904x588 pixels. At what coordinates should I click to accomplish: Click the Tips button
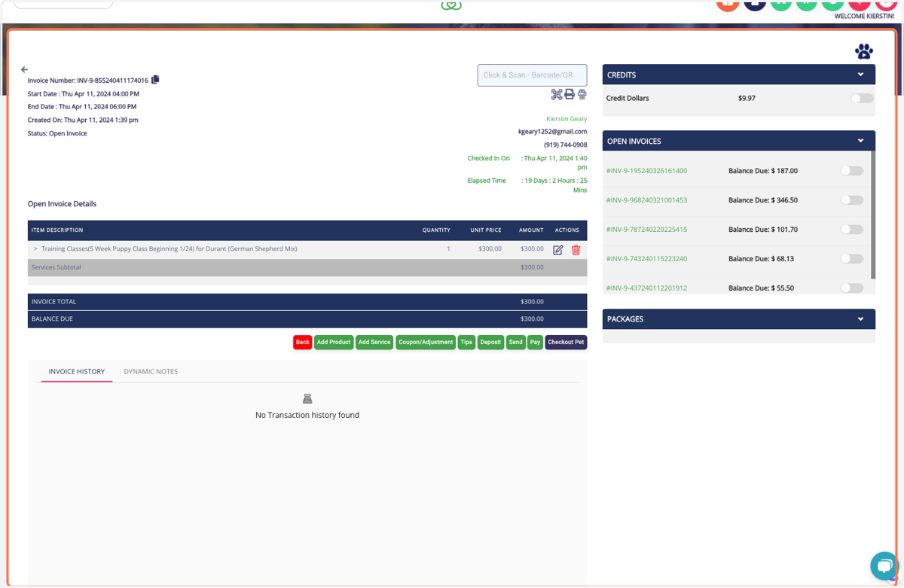tap(466, 342)
